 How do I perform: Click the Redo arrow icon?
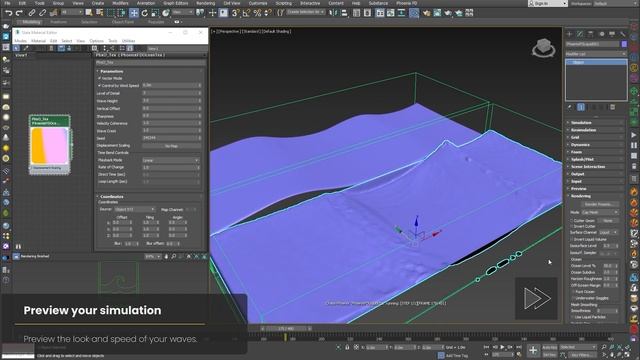[x=19, y=13]
